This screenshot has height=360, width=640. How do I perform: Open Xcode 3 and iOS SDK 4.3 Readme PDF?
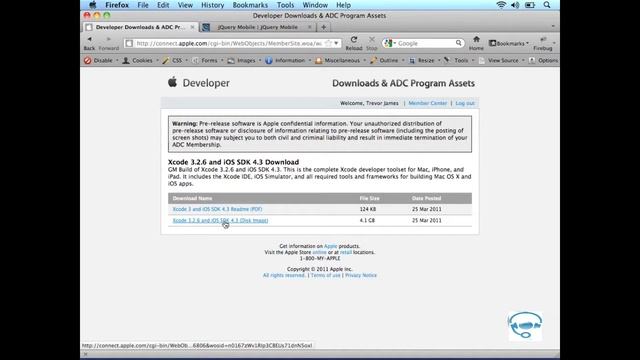217,209
